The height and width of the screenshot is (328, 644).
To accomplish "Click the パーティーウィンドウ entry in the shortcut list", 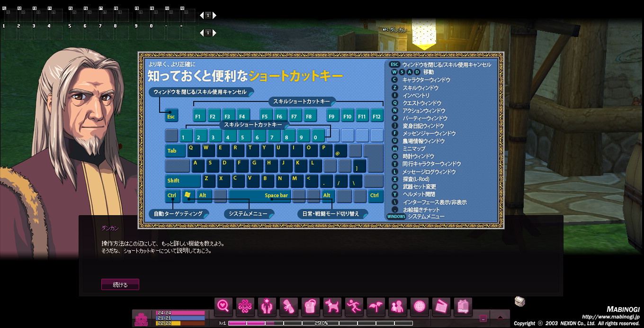I will click(425, 118).
